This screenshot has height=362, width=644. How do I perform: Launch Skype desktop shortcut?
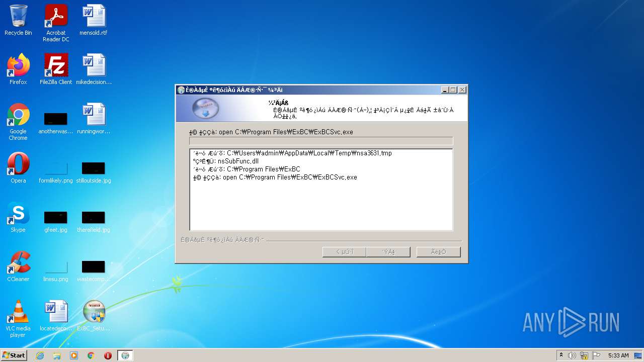coord(18,217)
